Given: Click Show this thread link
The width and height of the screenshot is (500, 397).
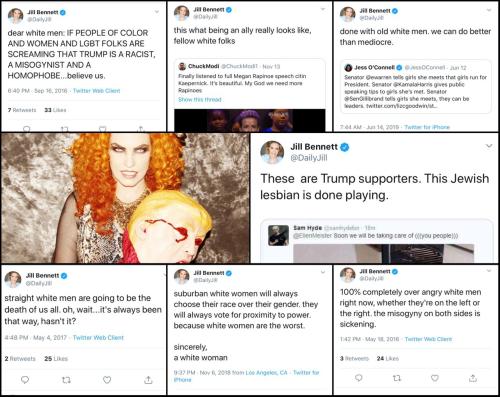Looking at the screenshot, I should (x=200, y=99).
